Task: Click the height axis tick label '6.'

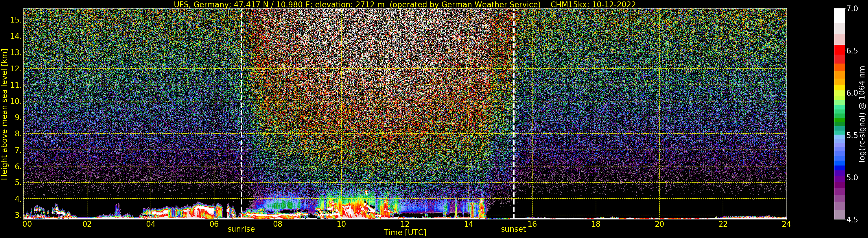Action: pyautogui.click(x=18, y=167)
